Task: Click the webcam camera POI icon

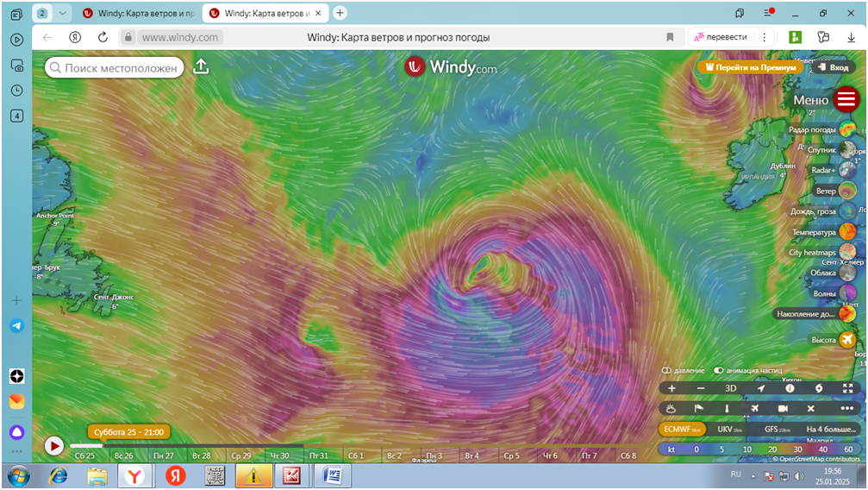Action: click(783, 409)
